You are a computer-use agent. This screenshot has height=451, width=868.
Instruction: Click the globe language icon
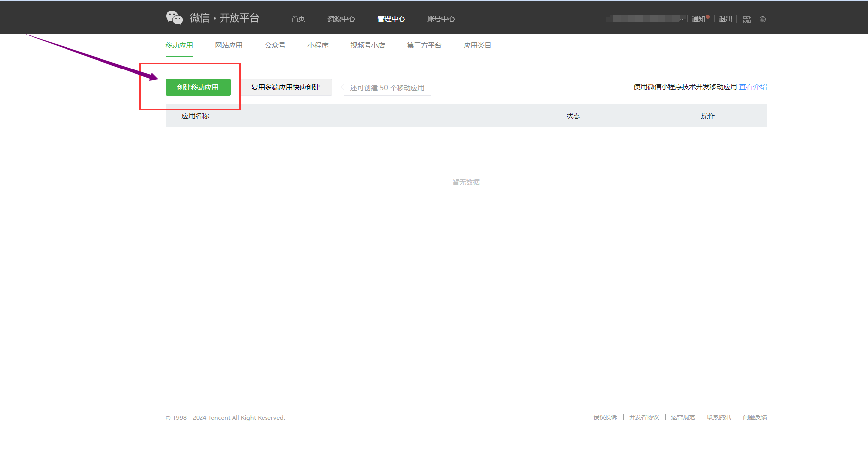pyautogui.click(x=763, y=19)
